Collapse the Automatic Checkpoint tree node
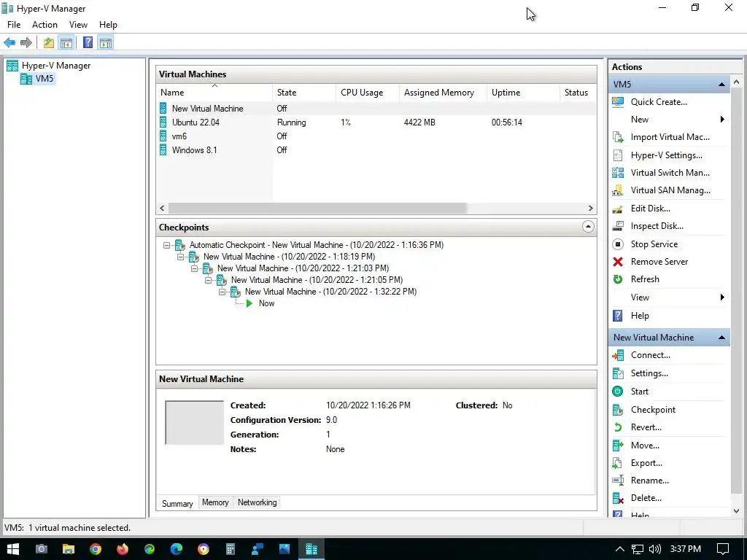 pos(166,245)
